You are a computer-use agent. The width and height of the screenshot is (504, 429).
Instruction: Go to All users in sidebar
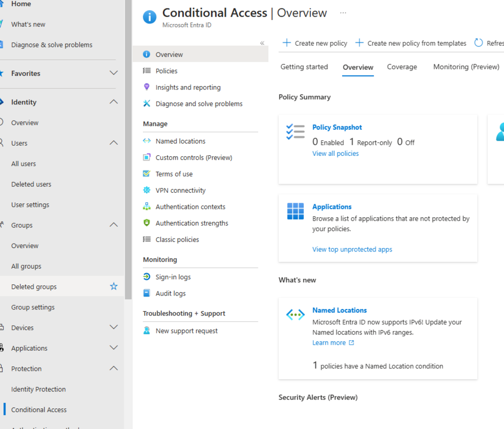click(x=23, y=164)
